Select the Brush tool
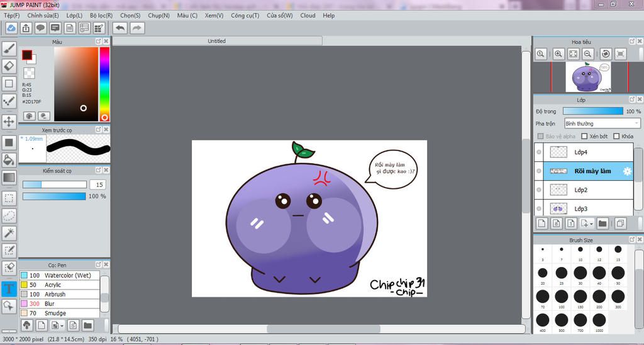This screenshot has height=345, width=644. click(x=9, y=49)
